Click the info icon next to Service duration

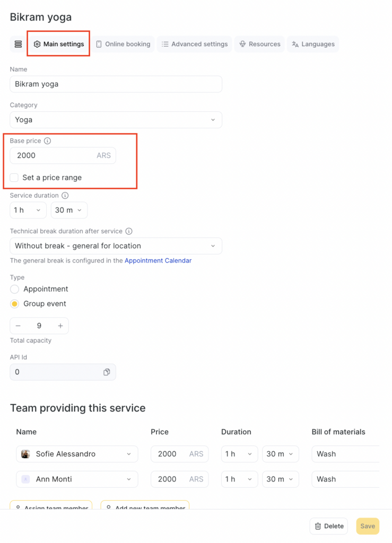65,196
